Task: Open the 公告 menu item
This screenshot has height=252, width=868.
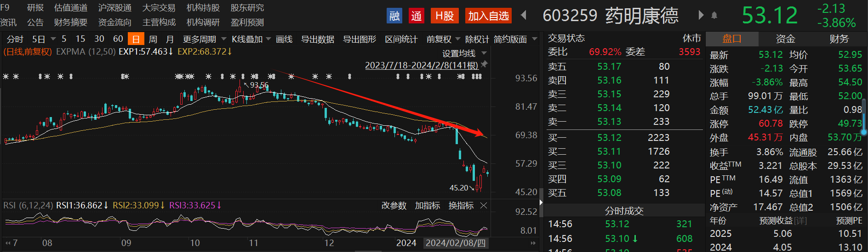Action: pyautogui.click(x=35, y=22)
